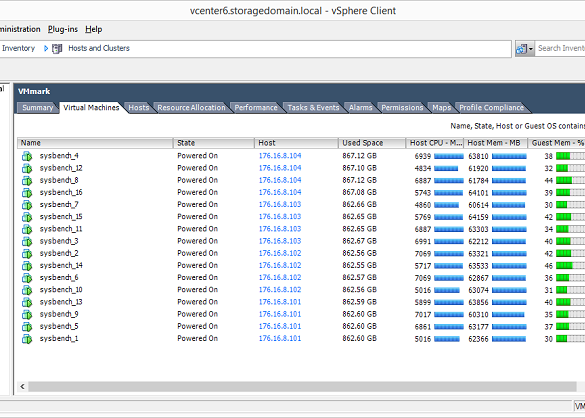Expand the Inventory navigation arrow
The image size is (585, 418).
[46, 49]
